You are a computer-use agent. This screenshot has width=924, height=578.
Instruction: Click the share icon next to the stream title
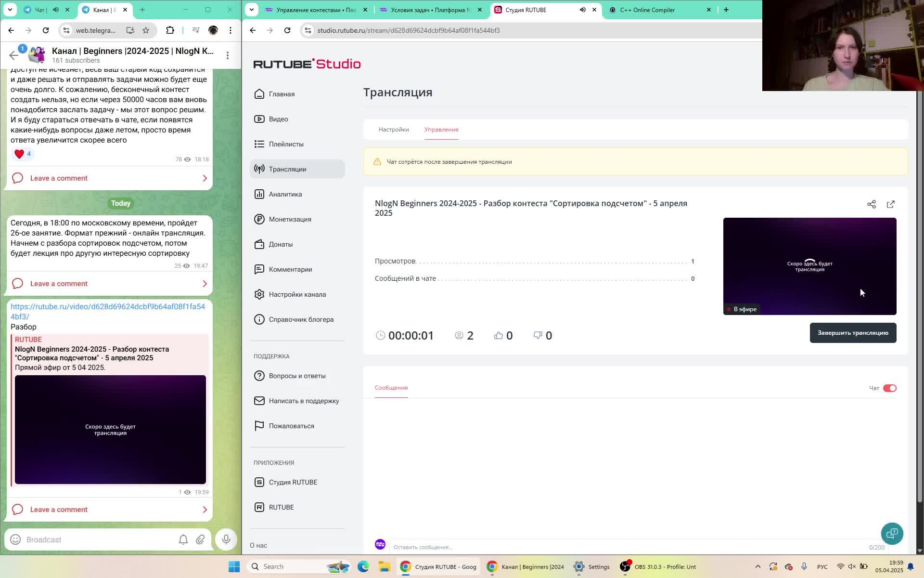click(x=872, y=204)
